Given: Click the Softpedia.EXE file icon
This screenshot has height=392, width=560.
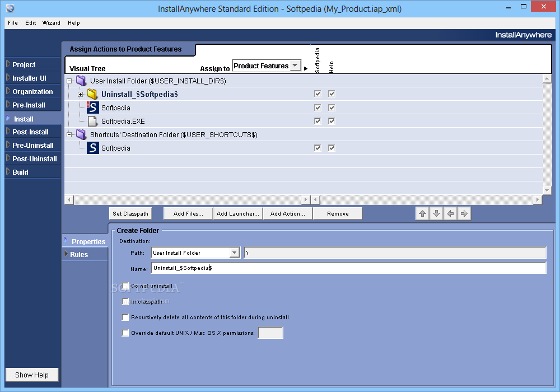Looking at the screenshot, I should click(x=92, y=122).
